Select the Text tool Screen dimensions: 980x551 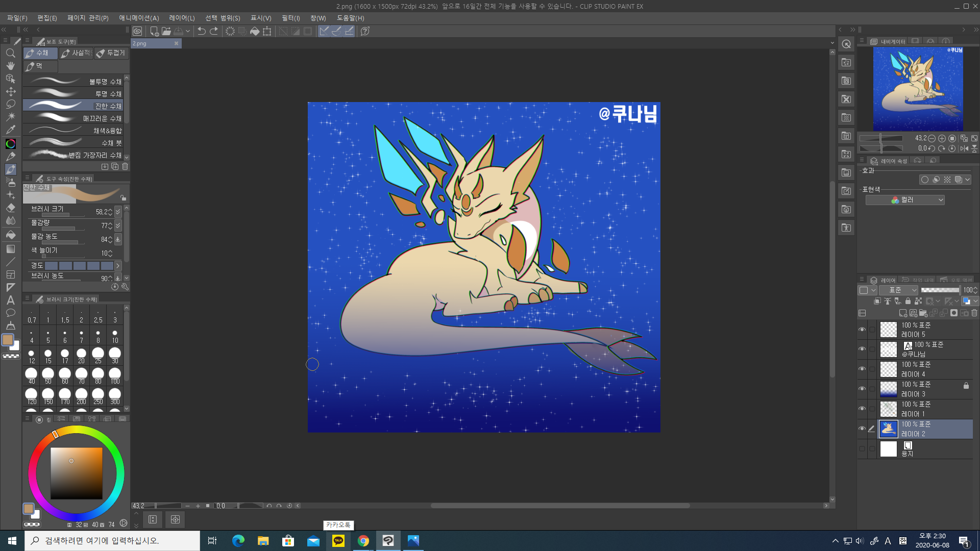pos(10,300)
